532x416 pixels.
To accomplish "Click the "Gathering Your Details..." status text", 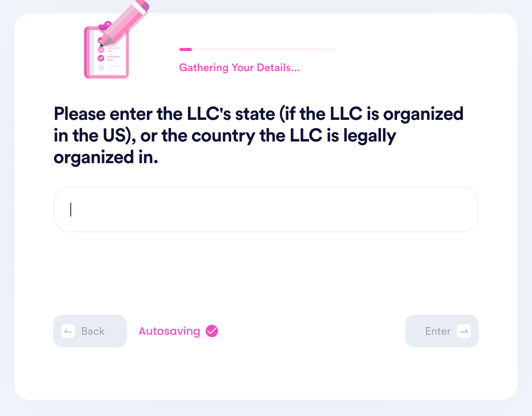I will [240, 68].
